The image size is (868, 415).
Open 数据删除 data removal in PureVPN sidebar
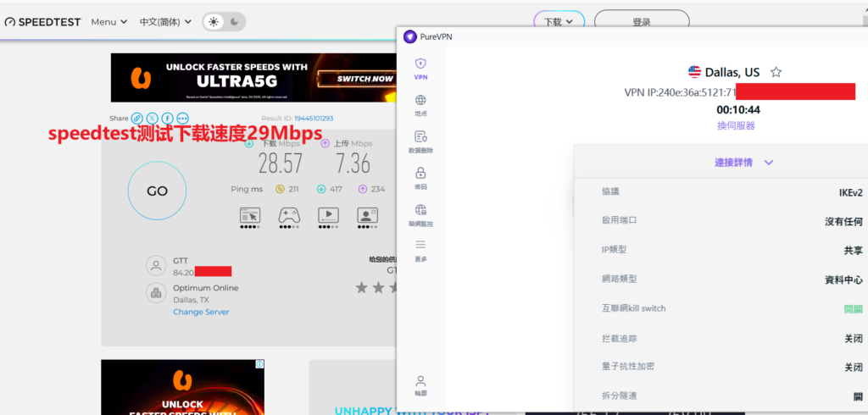pyautogui.click(x=420, y=142)
